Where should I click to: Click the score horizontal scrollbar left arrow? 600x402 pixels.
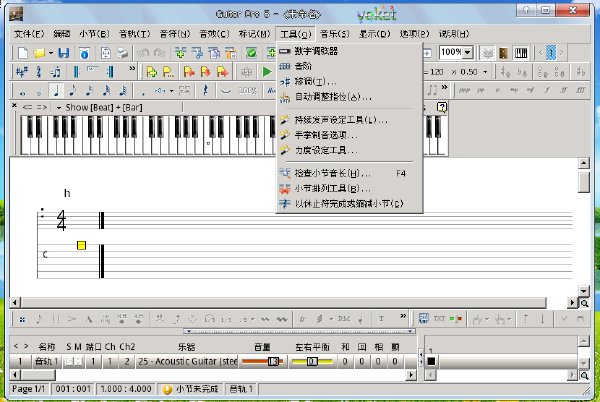click(15, 303)
